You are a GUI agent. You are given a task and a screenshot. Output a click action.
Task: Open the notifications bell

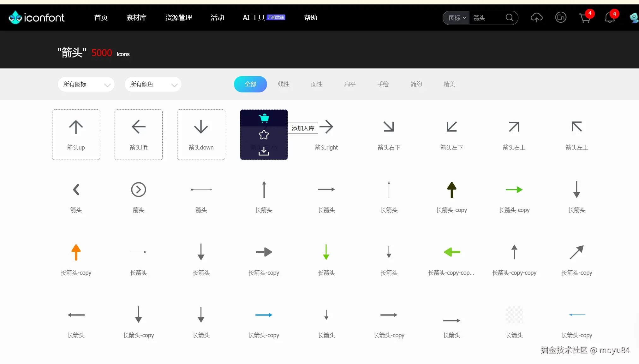[x=610, y=18]
